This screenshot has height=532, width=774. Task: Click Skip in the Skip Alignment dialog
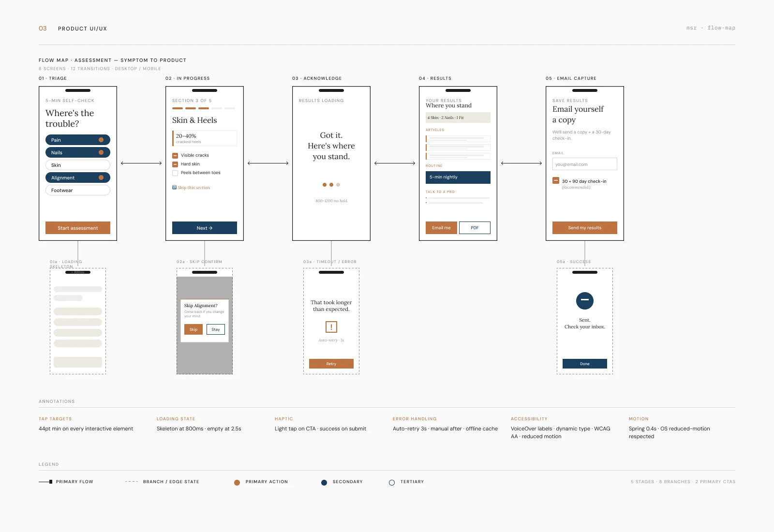[193, 329]
